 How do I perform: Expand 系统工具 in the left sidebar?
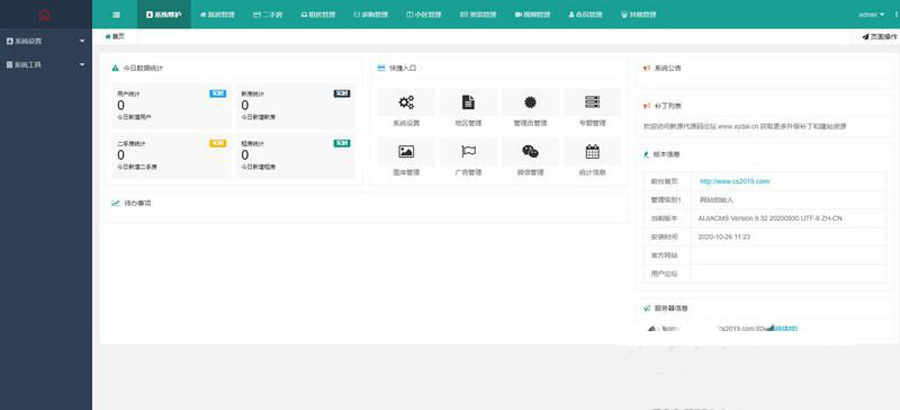[x=45, y=64]
